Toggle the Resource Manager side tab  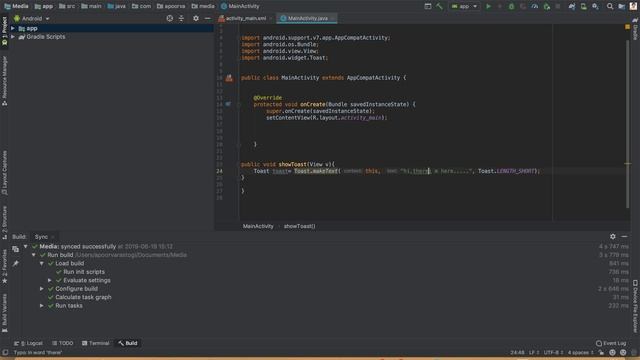(x=4, y=80)
